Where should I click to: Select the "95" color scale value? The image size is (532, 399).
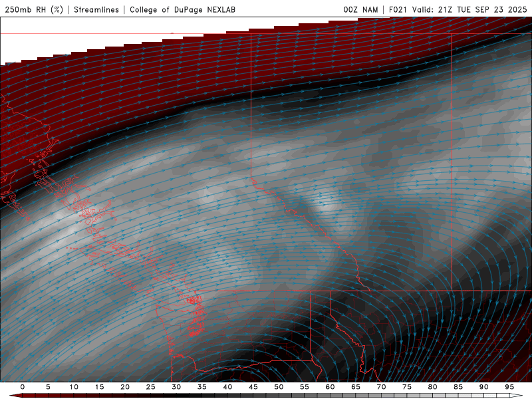point(509,387)
